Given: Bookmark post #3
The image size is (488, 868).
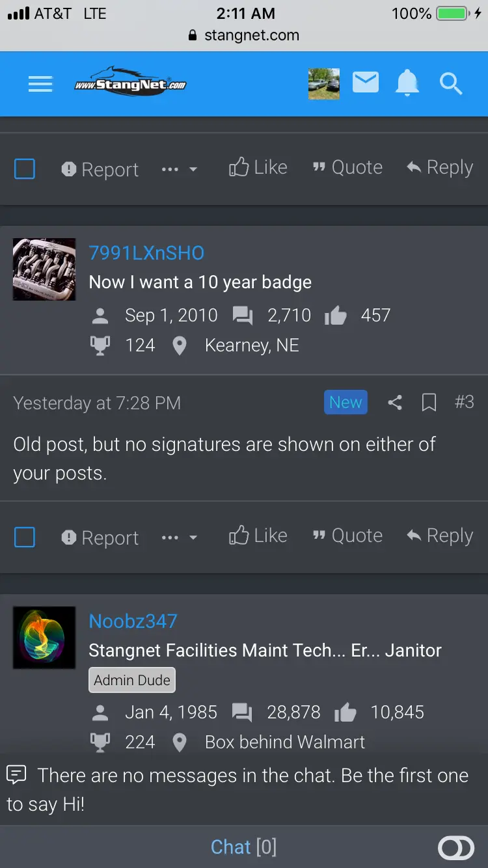Looking at the screenshot, I should 429,403.
